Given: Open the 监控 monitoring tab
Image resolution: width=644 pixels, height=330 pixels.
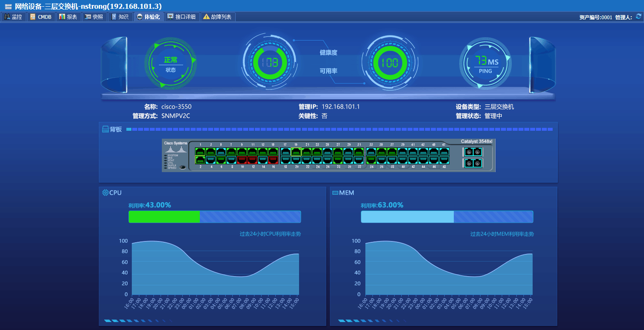Looking at the screenshot, I should [x=14, y=17].
